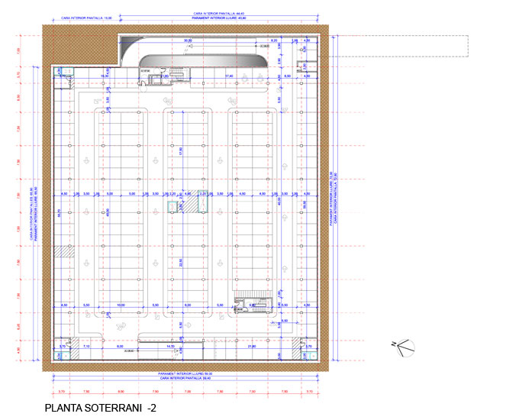Select the 21,80 dimension near the bottom
This screenshot has width=532, height=420.
tap(251, 347)
